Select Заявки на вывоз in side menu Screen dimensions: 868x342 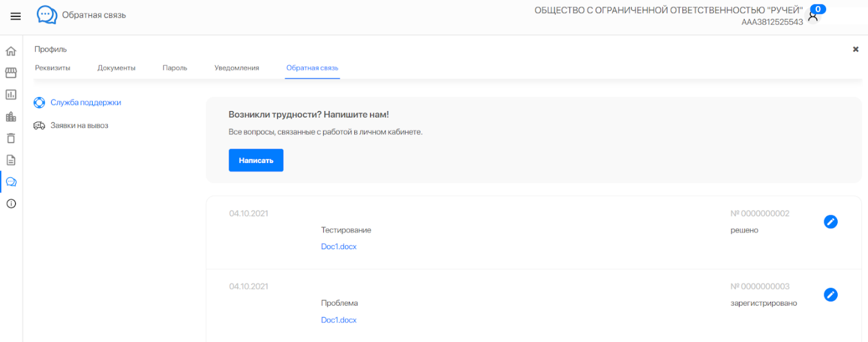tap(79, 126)
